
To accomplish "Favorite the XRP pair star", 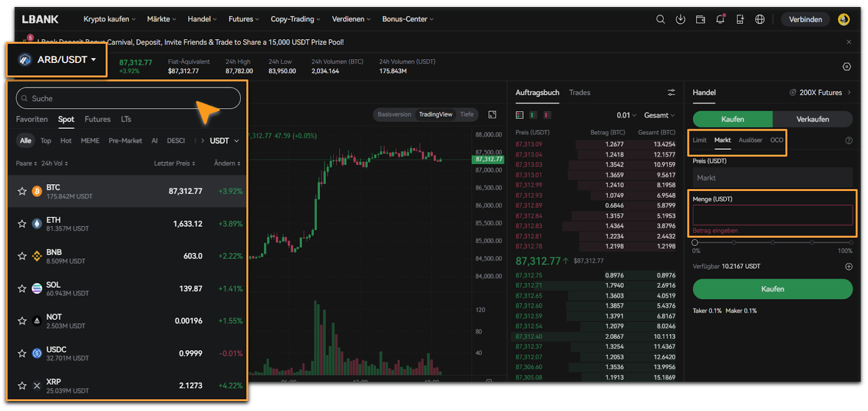I will 22,385.
